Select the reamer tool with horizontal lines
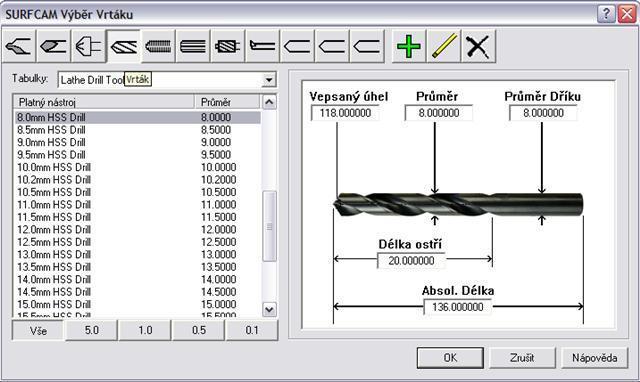Screen dimensions: 640x382 tap(193, 46)
